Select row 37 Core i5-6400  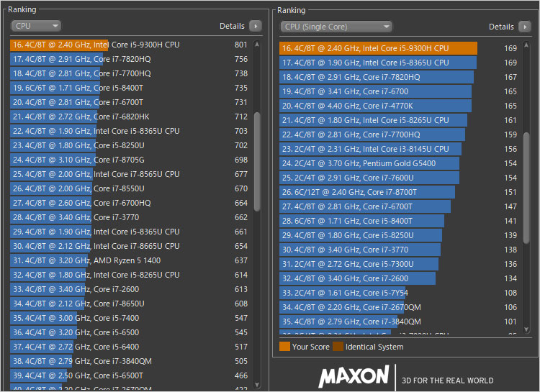pos(130,347)
